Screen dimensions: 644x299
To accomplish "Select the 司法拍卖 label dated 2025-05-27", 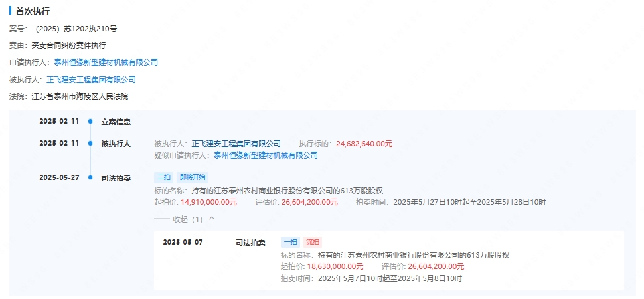I will [x=116, y=179].
